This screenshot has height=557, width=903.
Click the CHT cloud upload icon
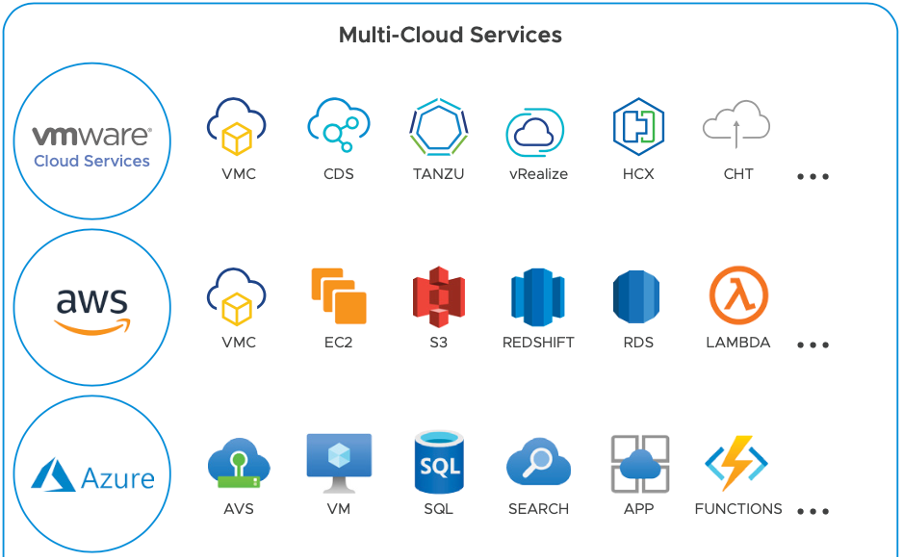click(x=737, y=124)
